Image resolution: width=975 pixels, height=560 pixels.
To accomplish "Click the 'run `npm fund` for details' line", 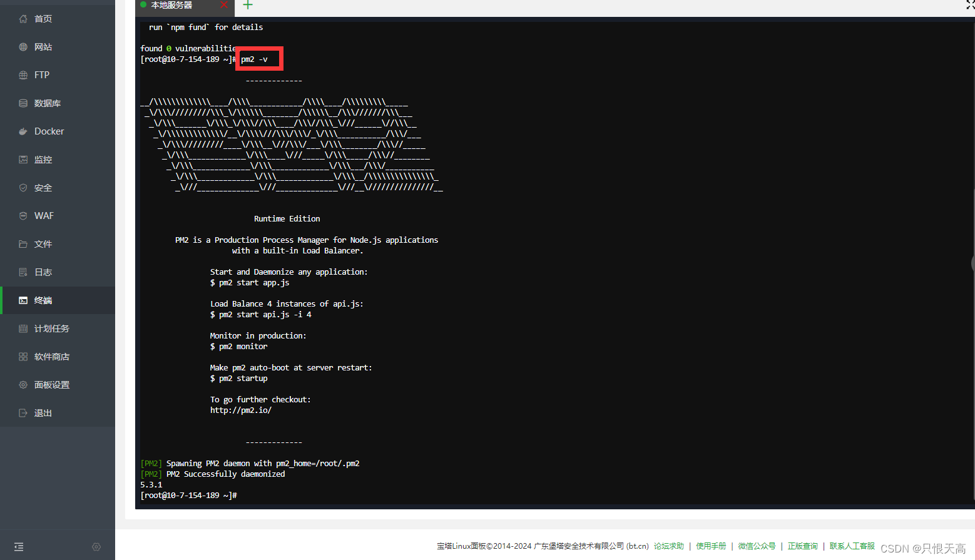I will [x=206, y=28].
